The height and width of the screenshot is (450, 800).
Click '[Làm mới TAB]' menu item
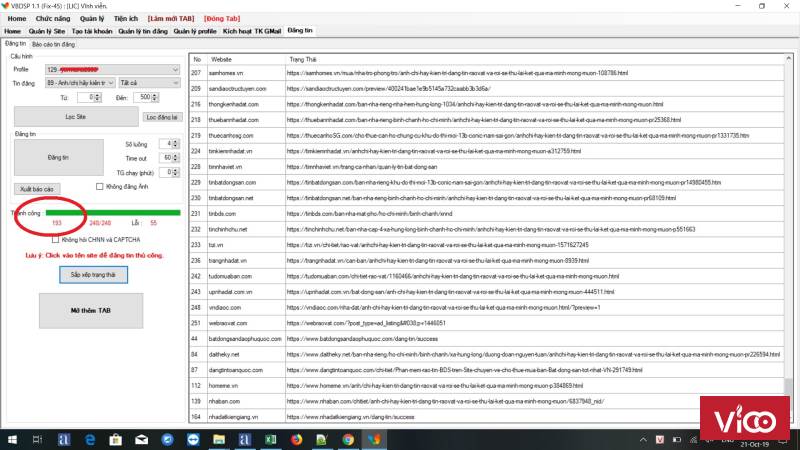click(x=171, y=18)
